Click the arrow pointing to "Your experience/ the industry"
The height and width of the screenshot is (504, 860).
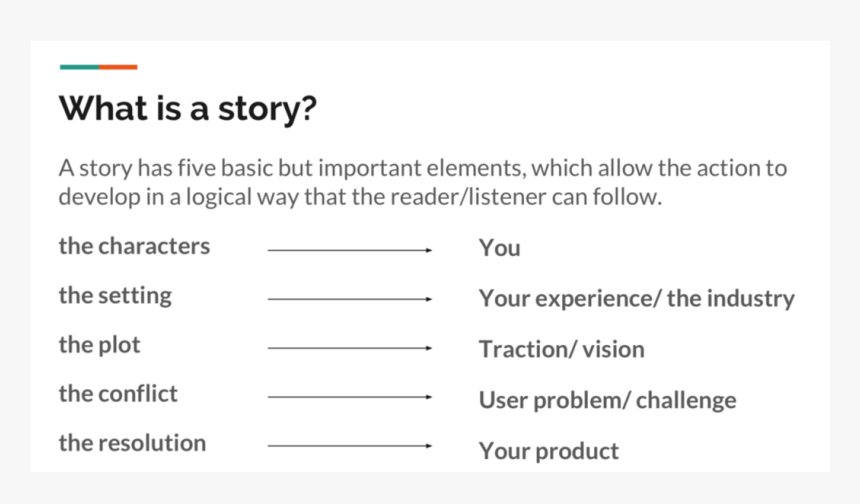point(350,299)
